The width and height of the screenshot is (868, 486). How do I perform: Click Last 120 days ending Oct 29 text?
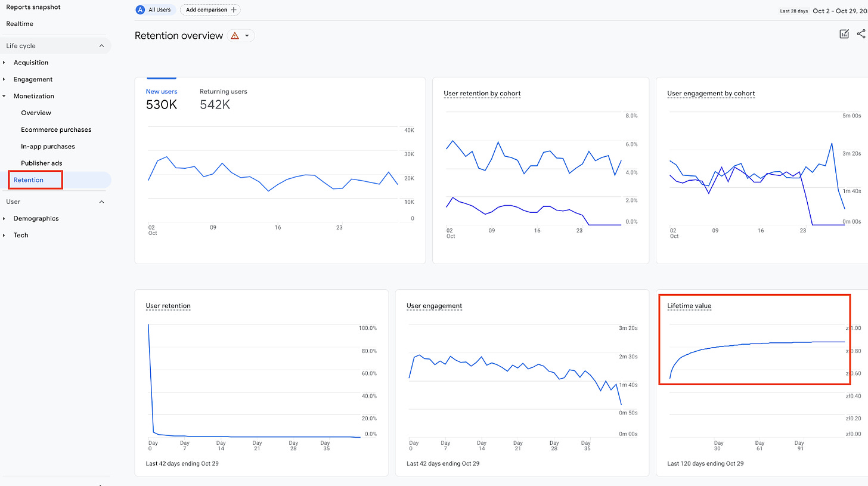click(705, 463)
